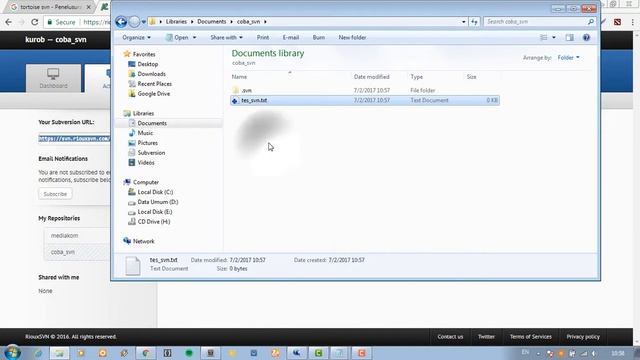The width and height of the screenshot is (640, 360).
Task: Click the Dashboard tab in the browser
Action: click(53, 78)
